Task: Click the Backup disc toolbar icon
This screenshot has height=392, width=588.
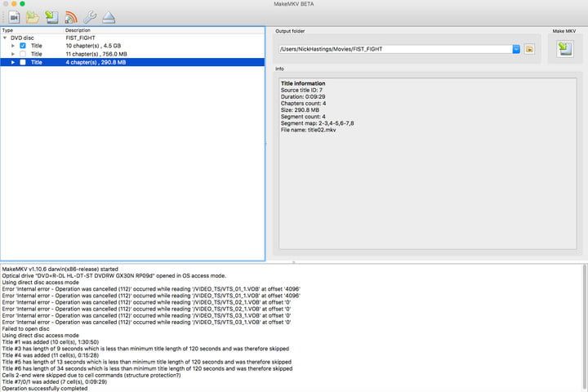Action: pos(51,16)
